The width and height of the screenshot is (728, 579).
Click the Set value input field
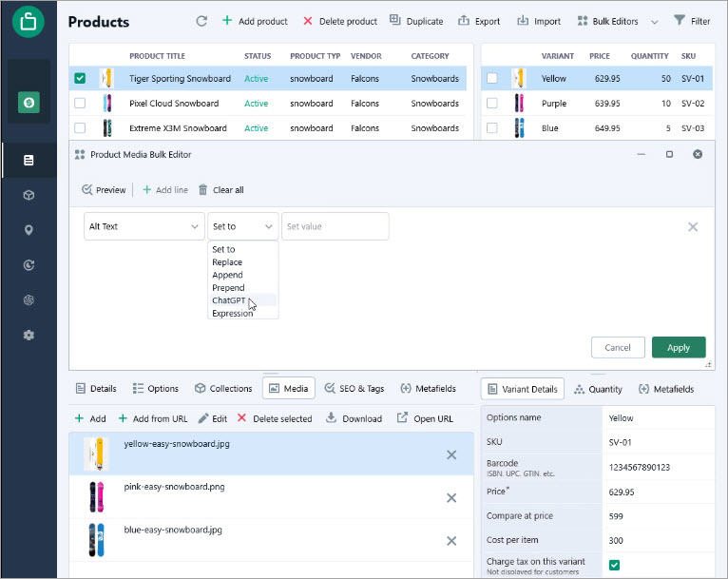coord(335,226)
